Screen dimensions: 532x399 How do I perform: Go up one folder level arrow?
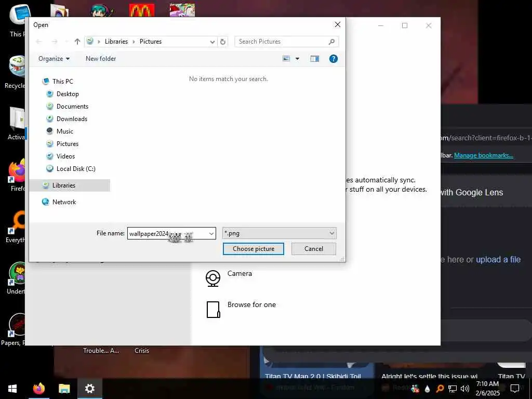pos(77,42)
